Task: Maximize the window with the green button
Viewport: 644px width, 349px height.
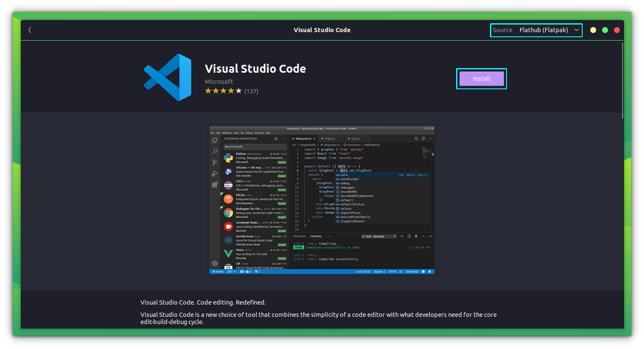Action: (605, 30)
